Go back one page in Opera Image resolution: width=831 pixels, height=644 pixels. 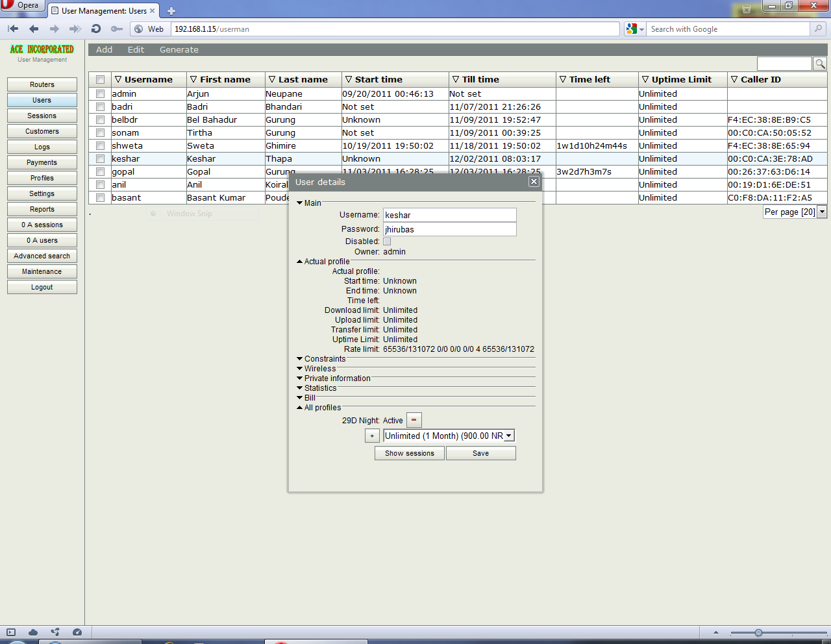coord(34,29)
